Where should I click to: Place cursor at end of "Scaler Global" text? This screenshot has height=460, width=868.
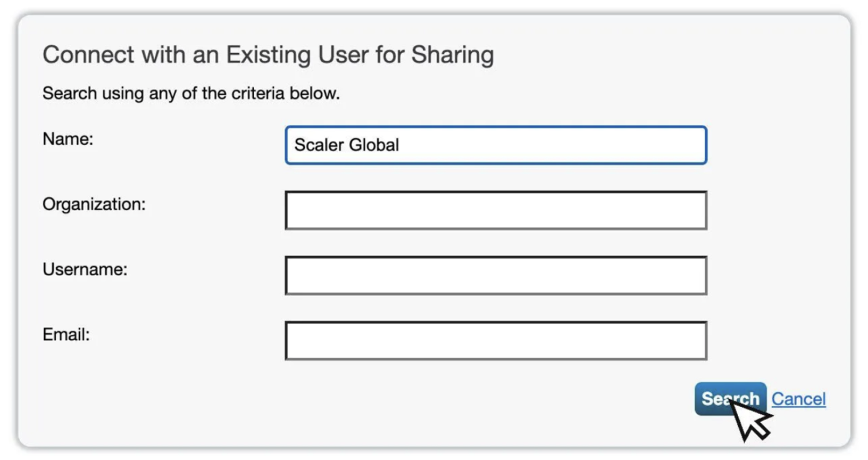click(x=400, y=145)
